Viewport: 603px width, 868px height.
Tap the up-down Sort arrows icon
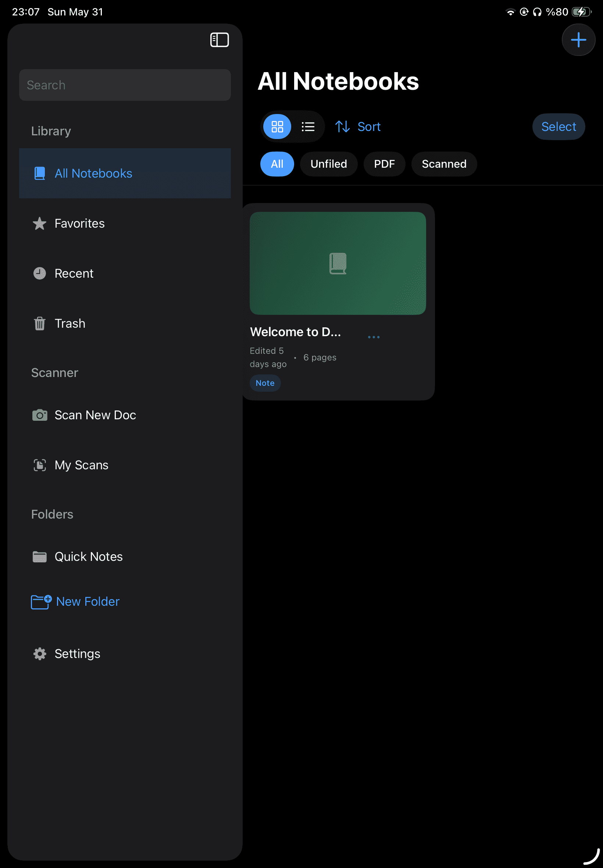coord(342,127)
